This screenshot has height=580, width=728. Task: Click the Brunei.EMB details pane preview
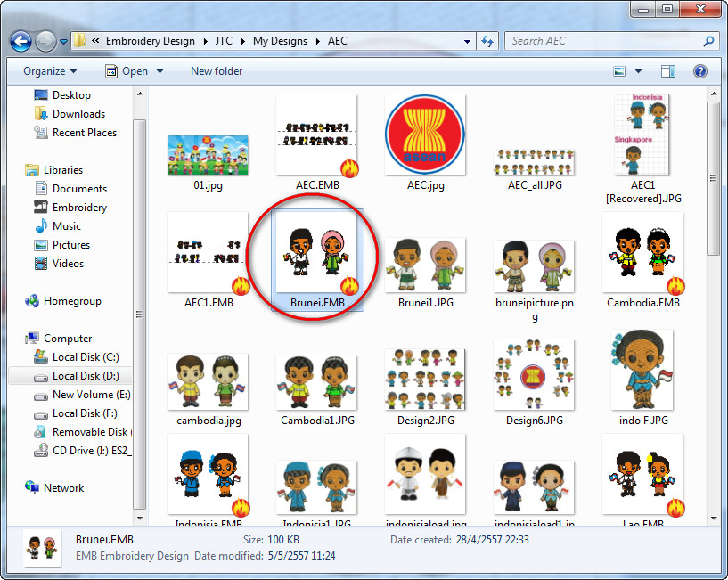coord(42,548)
